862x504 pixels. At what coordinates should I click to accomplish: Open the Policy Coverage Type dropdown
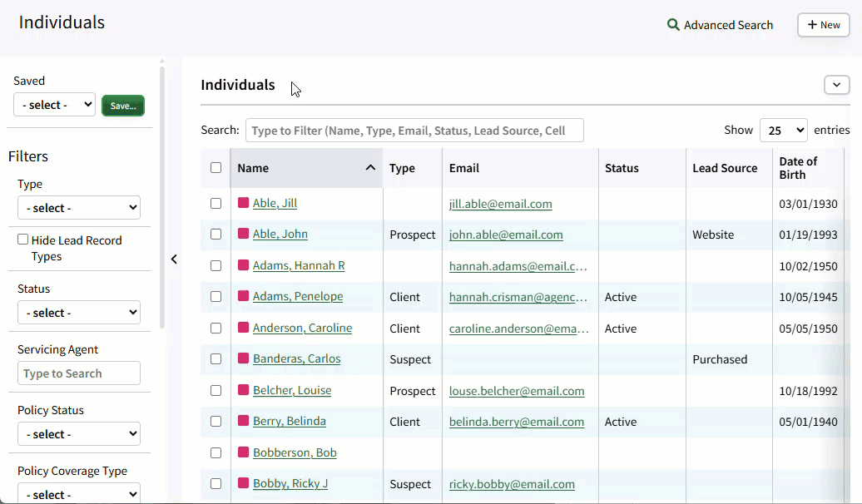[78, 493]
